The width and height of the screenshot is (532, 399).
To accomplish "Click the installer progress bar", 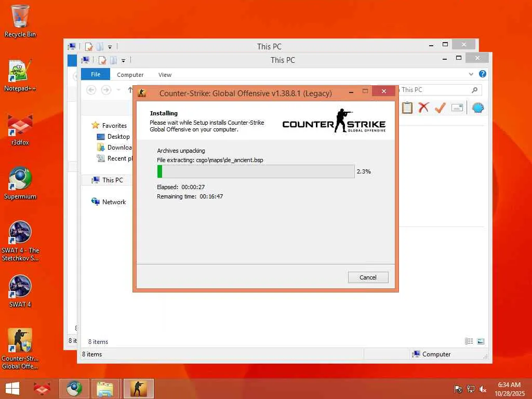I will tap(256, 171).
